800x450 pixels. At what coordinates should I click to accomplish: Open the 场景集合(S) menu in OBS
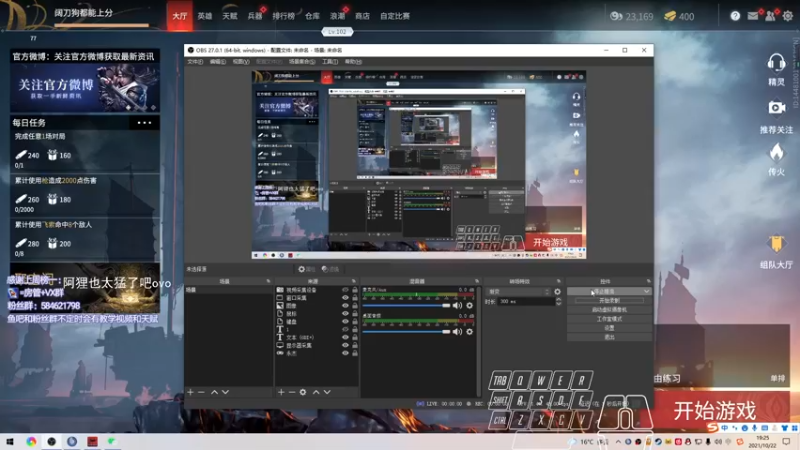(x=302, y=62)
